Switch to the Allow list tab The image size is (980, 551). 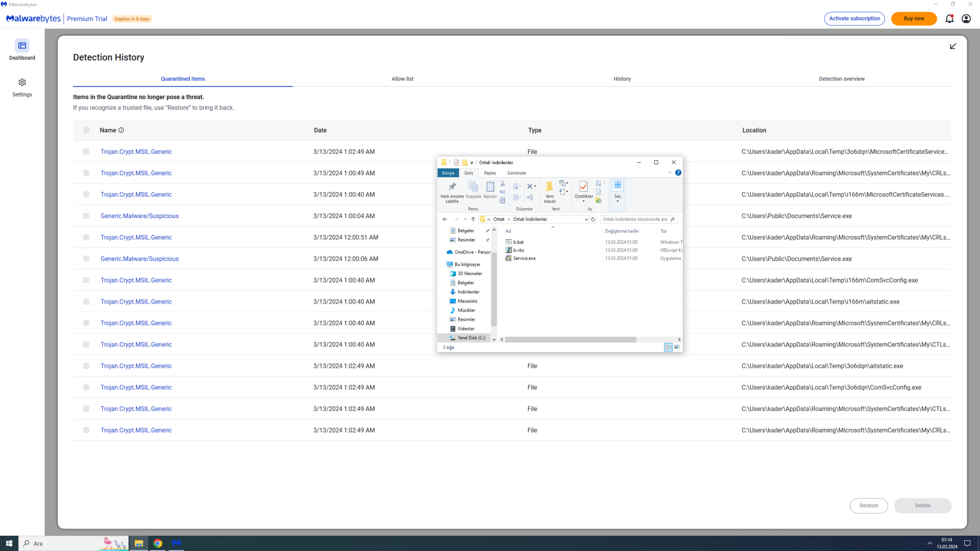[402, 79]
